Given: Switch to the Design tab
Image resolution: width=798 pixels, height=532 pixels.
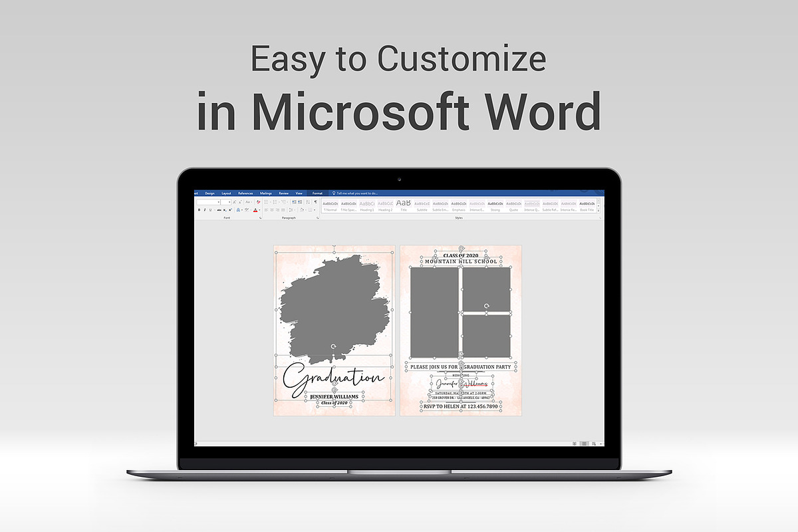Looking at the screenshot, I should pyautogui.click(x=210, y=194).
